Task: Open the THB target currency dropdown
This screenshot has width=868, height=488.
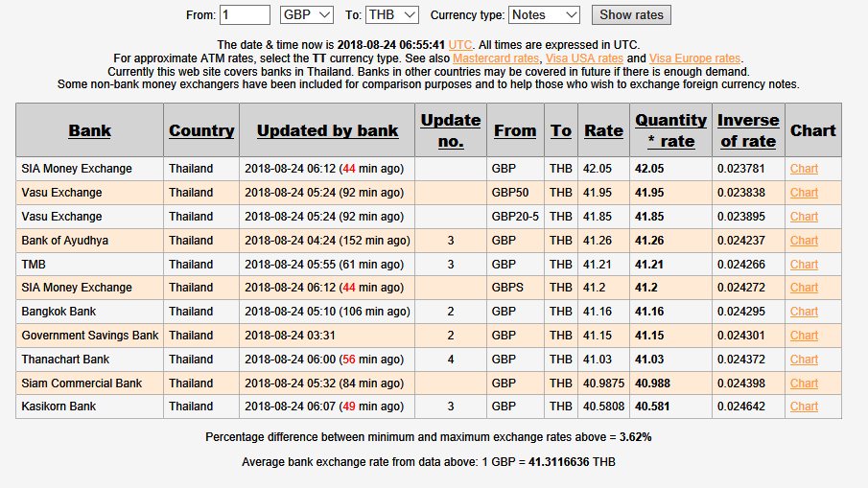Action: pyautogui.click(x=392, y=15)
